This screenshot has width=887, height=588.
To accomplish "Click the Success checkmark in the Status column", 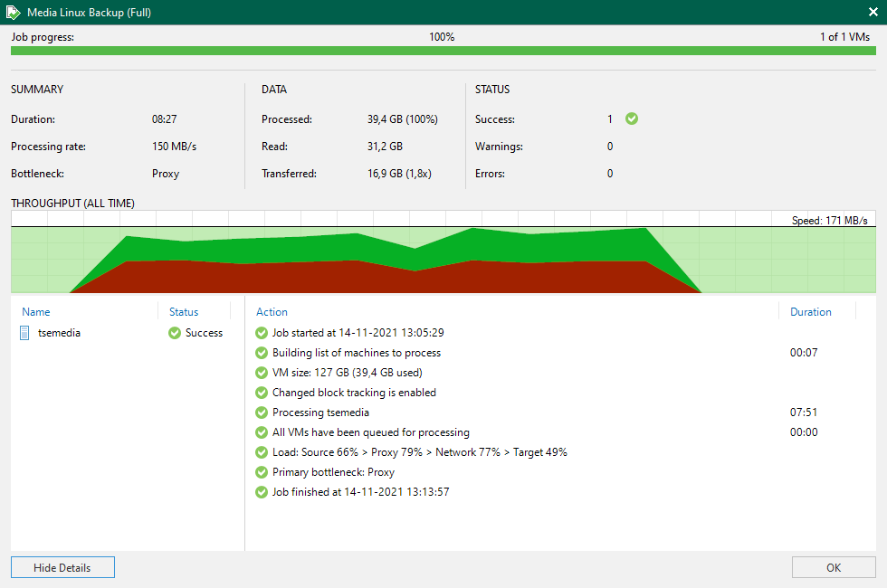I will click(173, 333).
